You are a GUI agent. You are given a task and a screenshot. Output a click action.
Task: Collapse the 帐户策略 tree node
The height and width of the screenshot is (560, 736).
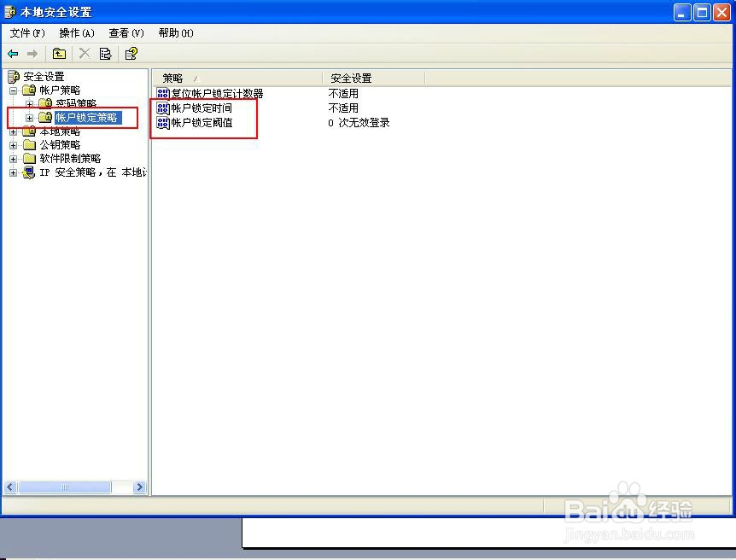point(13,90)
